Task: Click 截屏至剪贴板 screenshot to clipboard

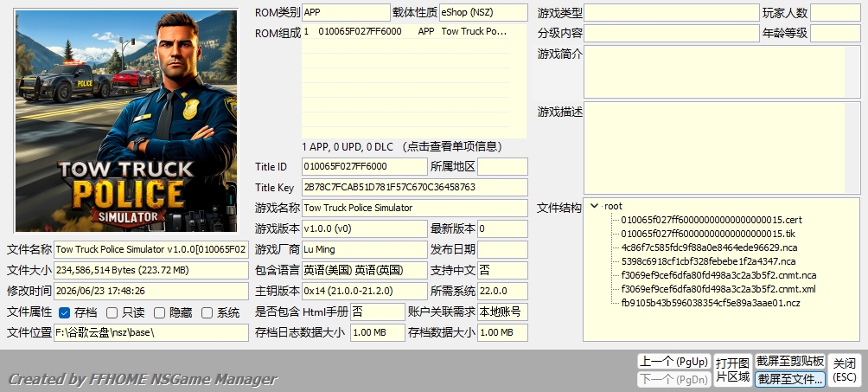Action: 790,362
